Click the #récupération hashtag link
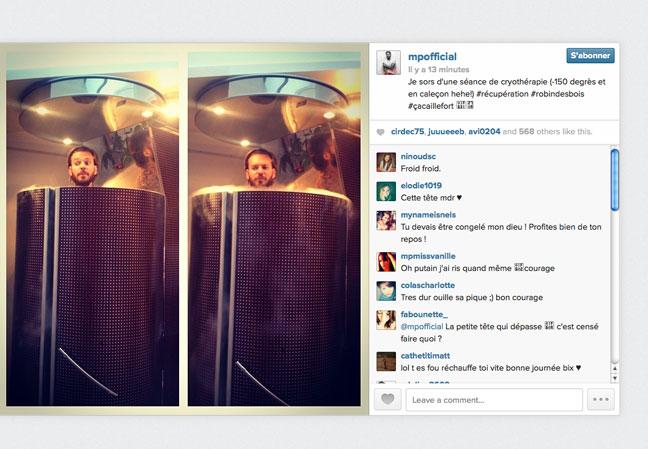648x449 pixels. click(x=502, y=94)
